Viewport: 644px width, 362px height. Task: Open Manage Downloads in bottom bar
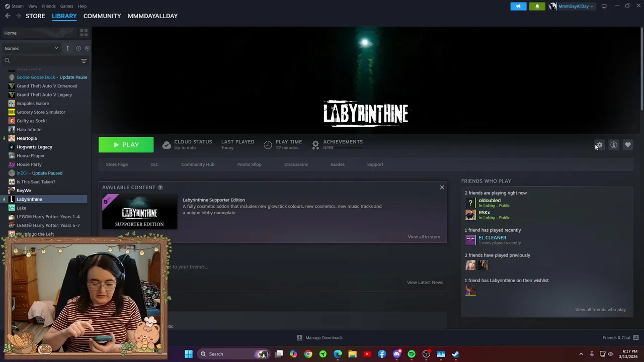pyautogui.click(x=319, y=338)
